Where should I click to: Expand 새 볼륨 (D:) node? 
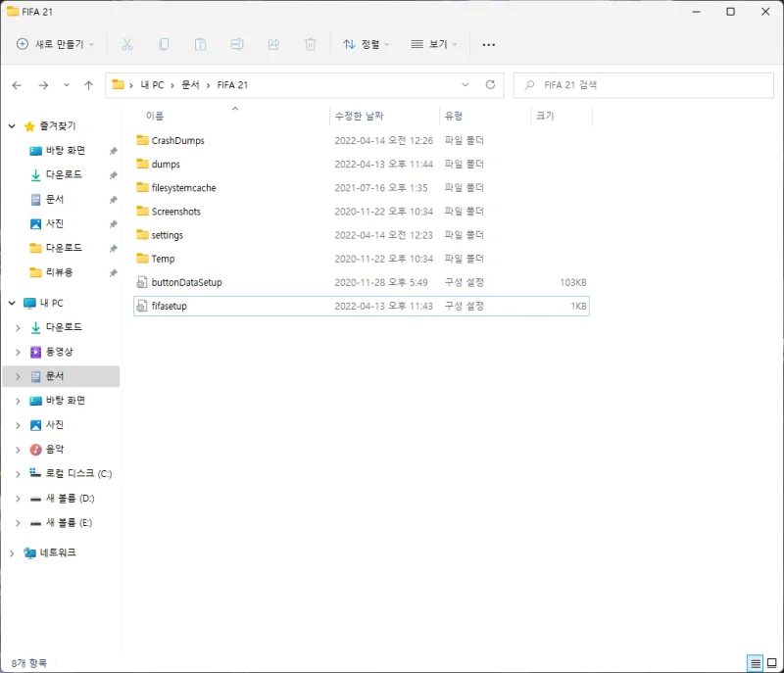coord(18,499)
